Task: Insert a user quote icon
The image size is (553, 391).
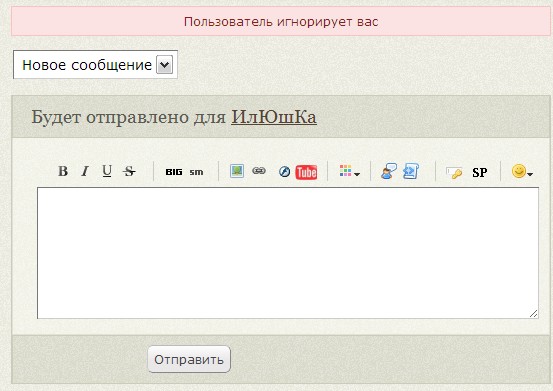Action: click(389, 171)
